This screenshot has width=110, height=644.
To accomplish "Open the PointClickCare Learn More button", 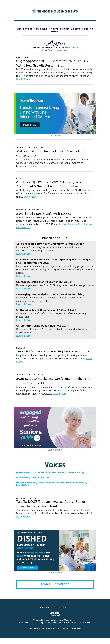I will (x=30, y=124).
